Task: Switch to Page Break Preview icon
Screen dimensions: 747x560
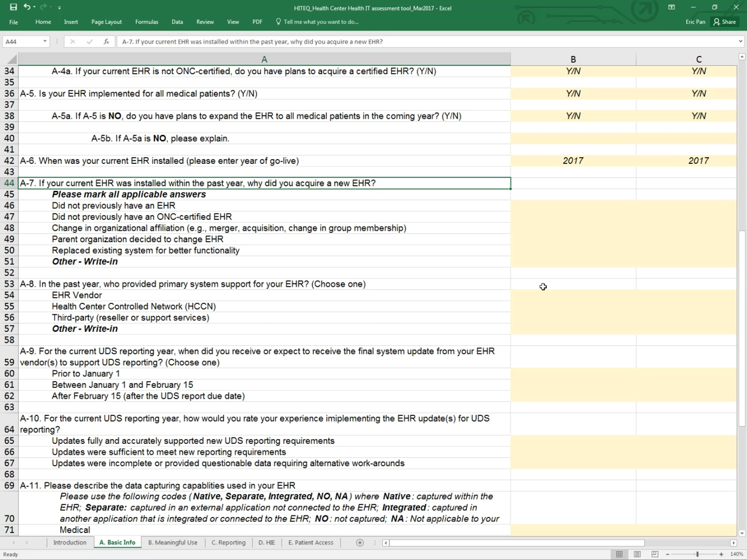Action: tap(655, 554)
